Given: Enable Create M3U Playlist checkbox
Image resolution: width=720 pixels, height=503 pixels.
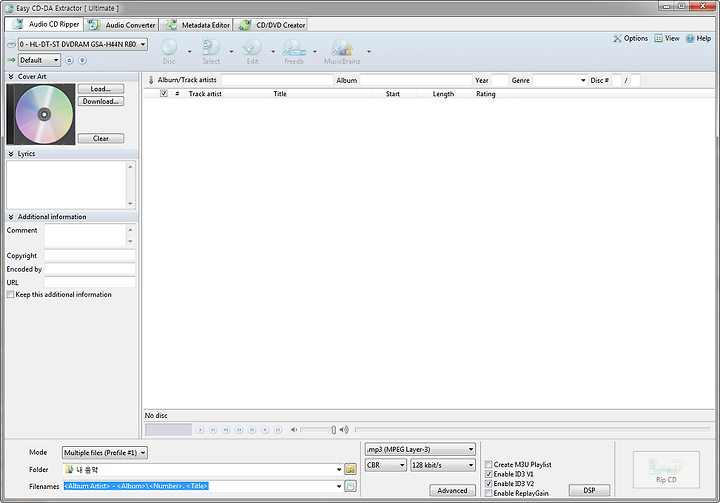Looking at the screenshot, I should [489, 464].
